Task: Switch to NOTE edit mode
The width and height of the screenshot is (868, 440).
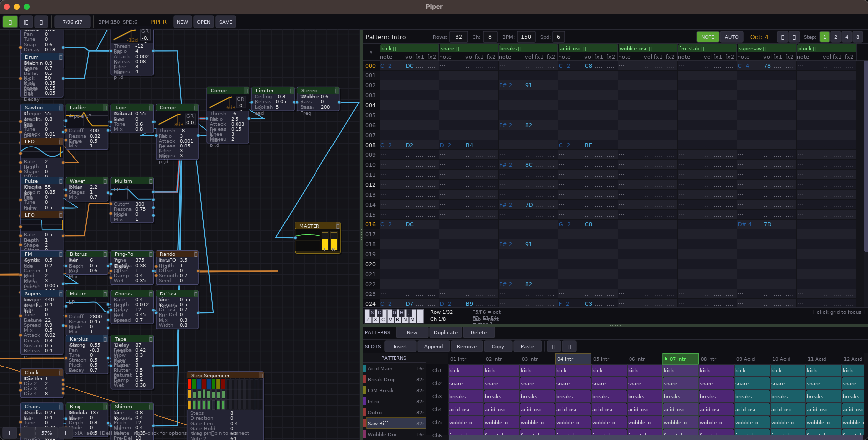Action: coord(708,37)
